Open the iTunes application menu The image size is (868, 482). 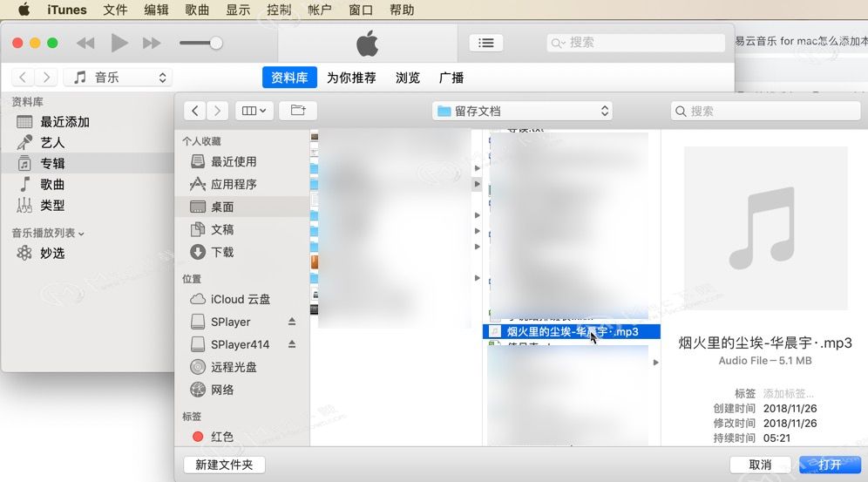point(66,10)
